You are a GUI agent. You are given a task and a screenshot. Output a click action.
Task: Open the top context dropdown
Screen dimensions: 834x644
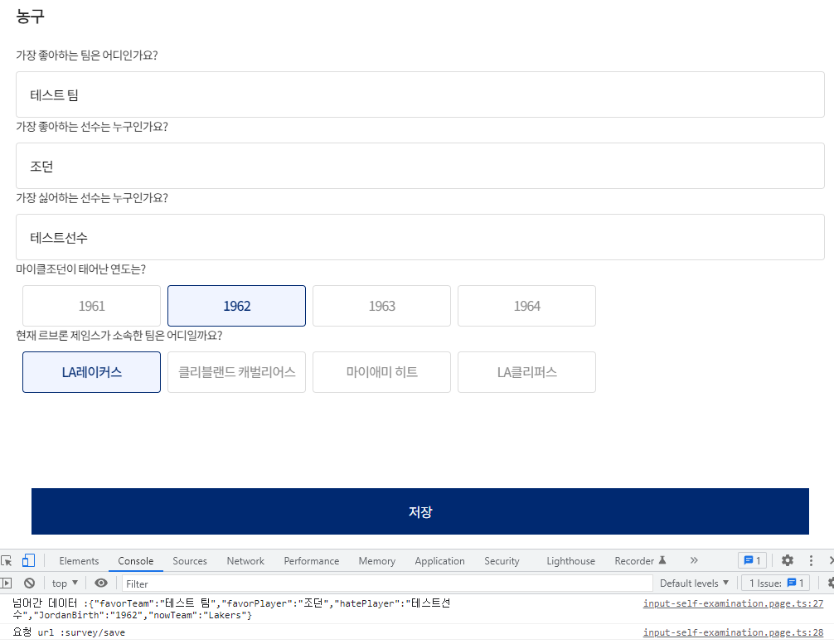(x=65, y=583)
